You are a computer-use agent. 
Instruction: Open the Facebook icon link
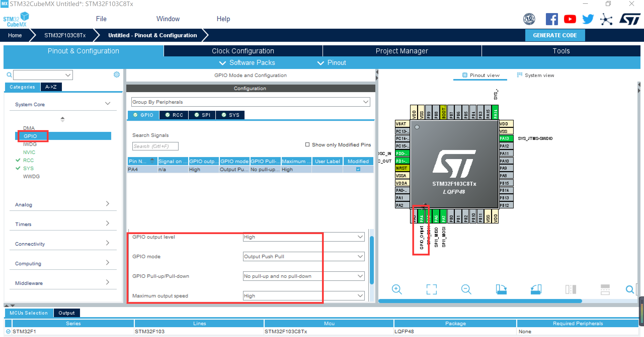coord(552,19)
